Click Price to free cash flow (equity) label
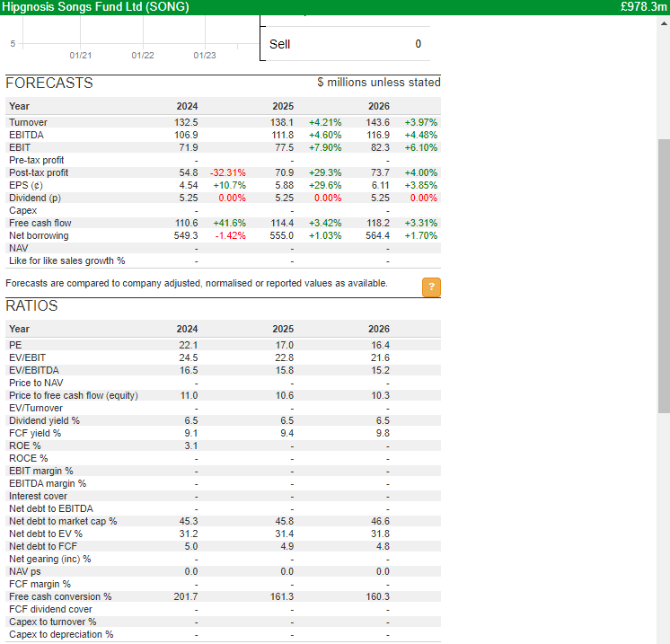 [74, 396]
